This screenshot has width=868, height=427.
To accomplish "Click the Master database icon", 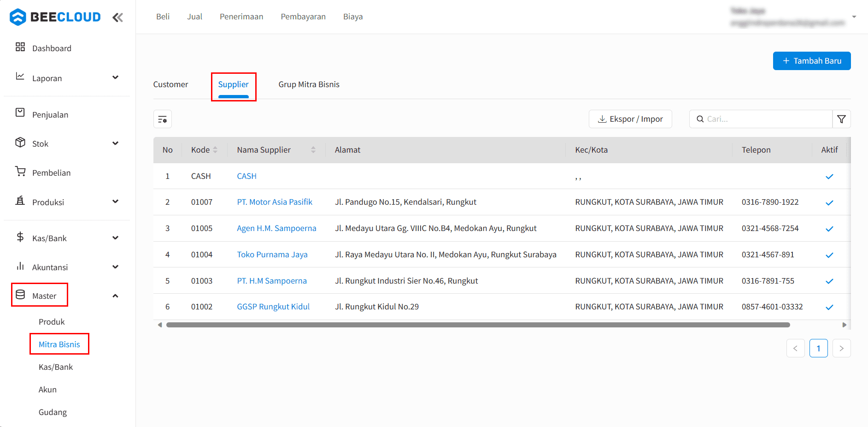I will [20, 295].
